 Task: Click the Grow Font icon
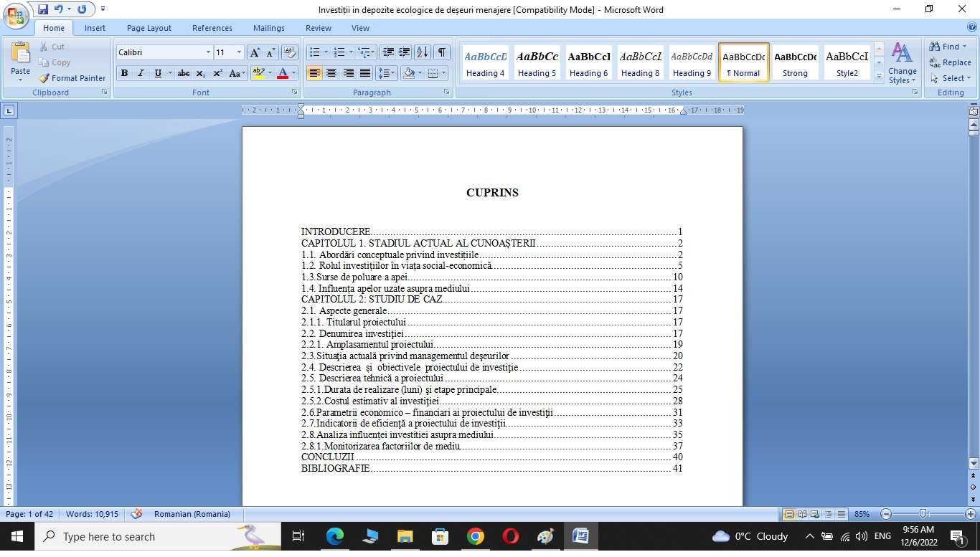point(255,52)
